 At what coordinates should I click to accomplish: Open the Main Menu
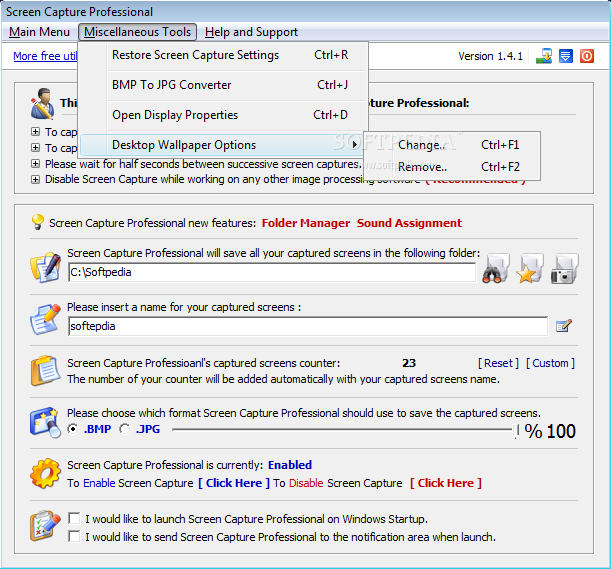[39, 32]
